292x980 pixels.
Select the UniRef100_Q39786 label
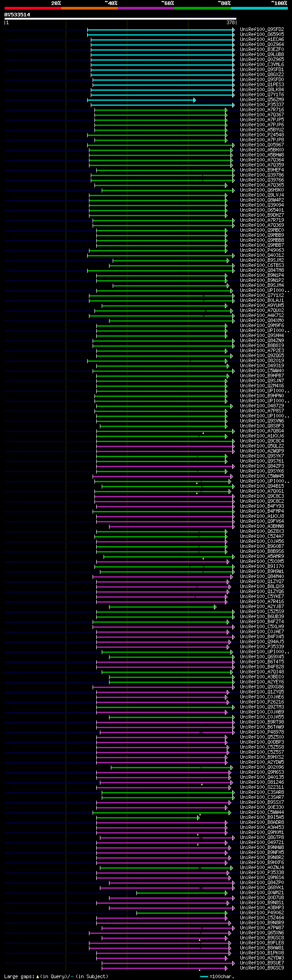point(262,175)
